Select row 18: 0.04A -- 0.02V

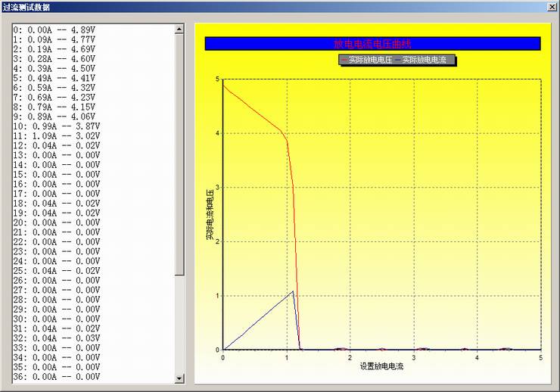(56, 204)
